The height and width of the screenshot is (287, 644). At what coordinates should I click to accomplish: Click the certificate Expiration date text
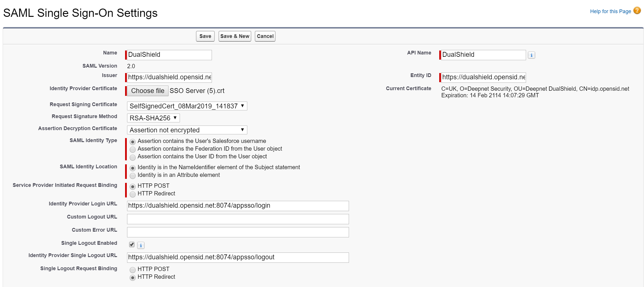tap(490, 95)
